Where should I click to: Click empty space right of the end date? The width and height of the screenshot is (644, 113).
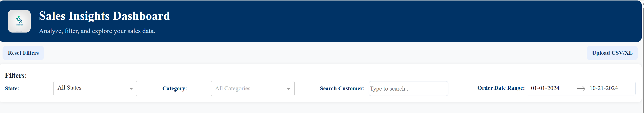(627, 88)
